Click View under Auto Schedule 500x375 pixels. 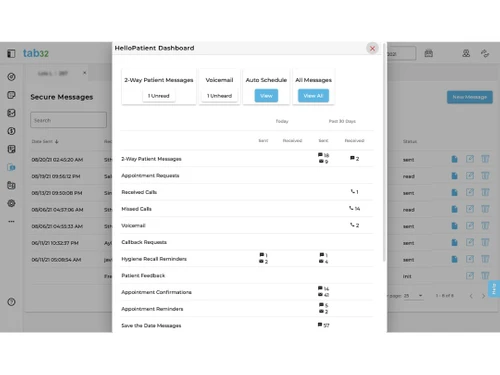tap(266, 96)
